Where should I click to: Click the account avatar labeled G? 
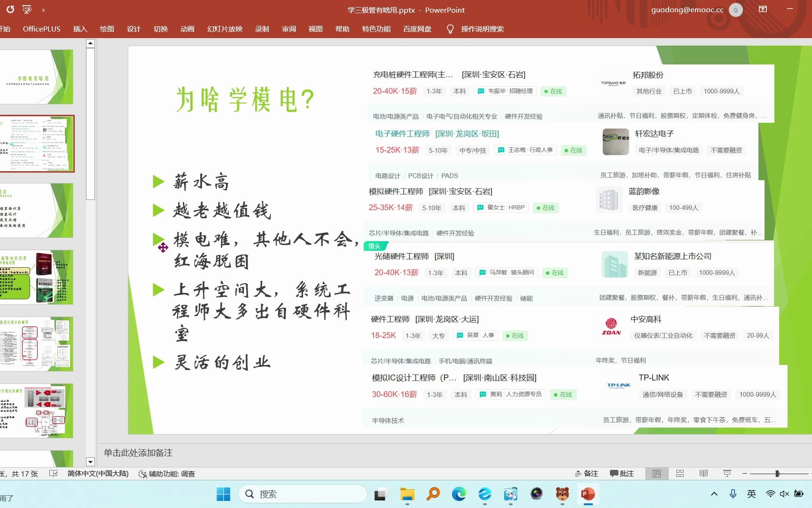click(736, 10)
